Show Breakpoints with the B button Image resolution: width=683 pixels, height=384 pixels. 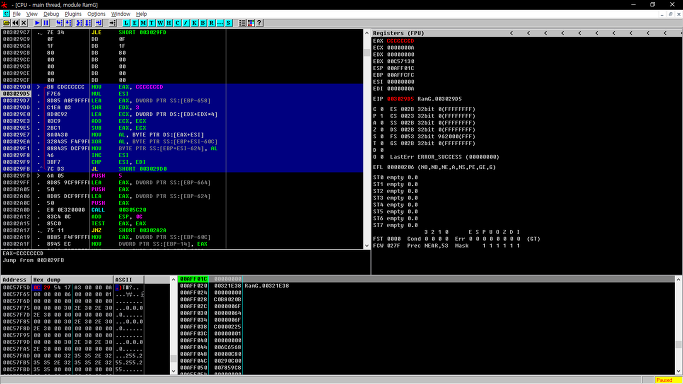coord(203,23)
